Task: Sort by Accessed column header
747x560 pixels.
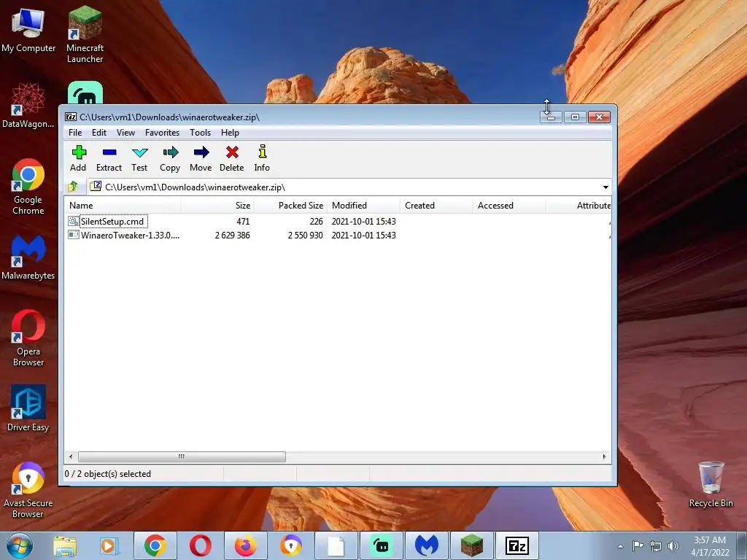Action: coord(509,205)
